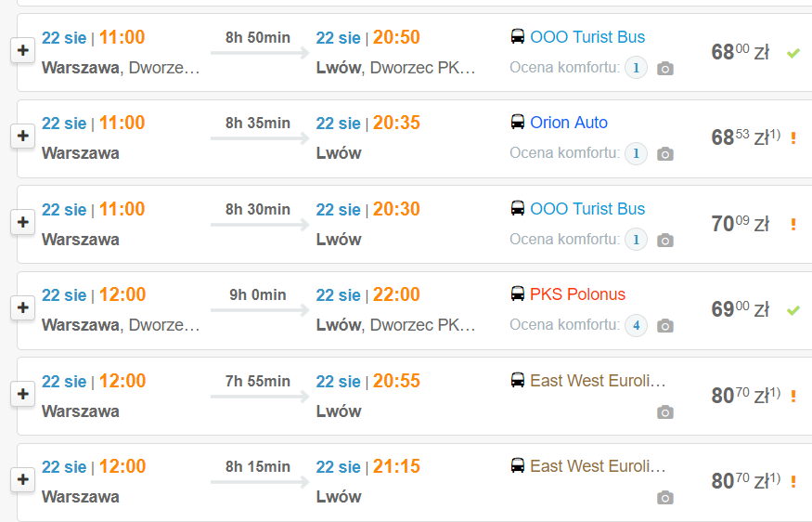
Task: Open the PKS Polonus carrier link
Action: coord(577,294)
